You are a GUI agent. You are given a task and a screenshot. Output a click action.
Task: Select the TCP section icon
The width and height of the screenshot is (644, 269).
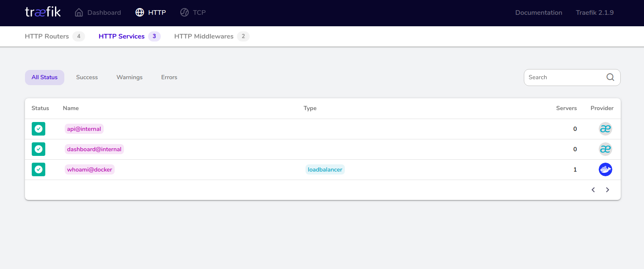[184, 12]
